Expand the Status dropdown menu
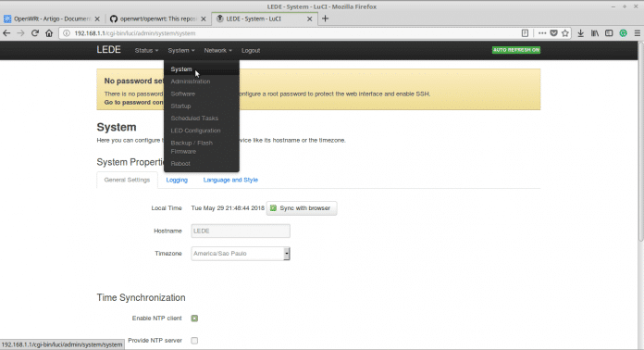Screen dimensions: 644x350 [x=146, y=50]
